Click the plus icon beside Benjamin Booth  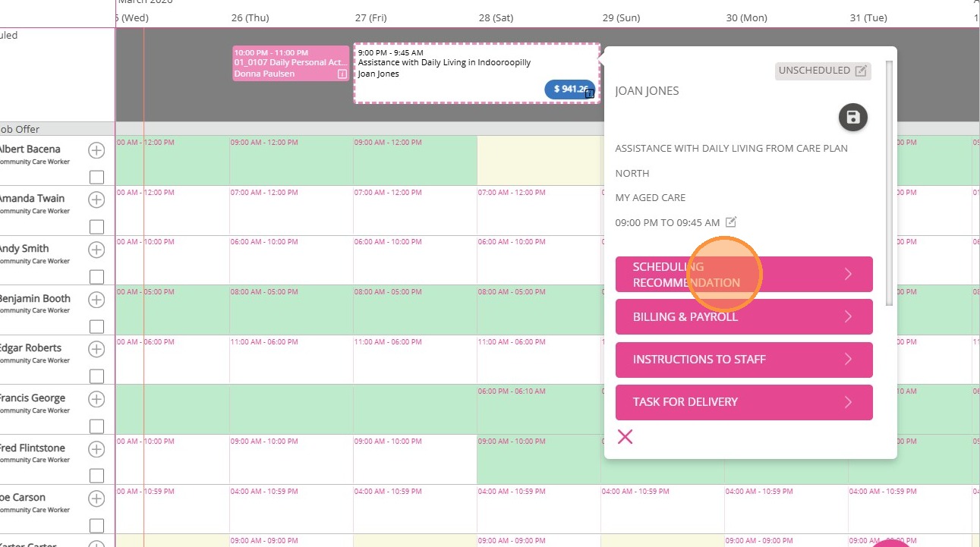click(x=96, y=300)
